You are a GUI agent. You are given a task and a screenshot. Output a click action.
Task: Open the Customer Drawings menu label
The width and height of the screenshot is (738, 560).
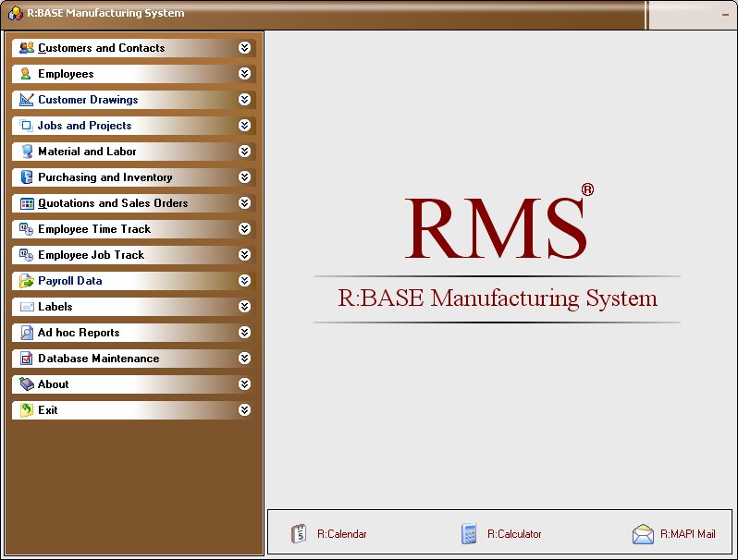(88, 100)
